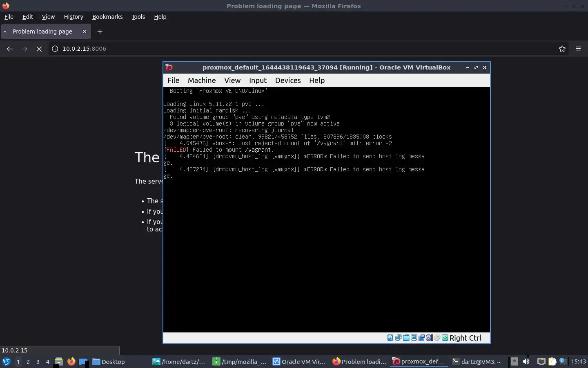
Task: Open Firefox History menu
Action: [73, 17]
